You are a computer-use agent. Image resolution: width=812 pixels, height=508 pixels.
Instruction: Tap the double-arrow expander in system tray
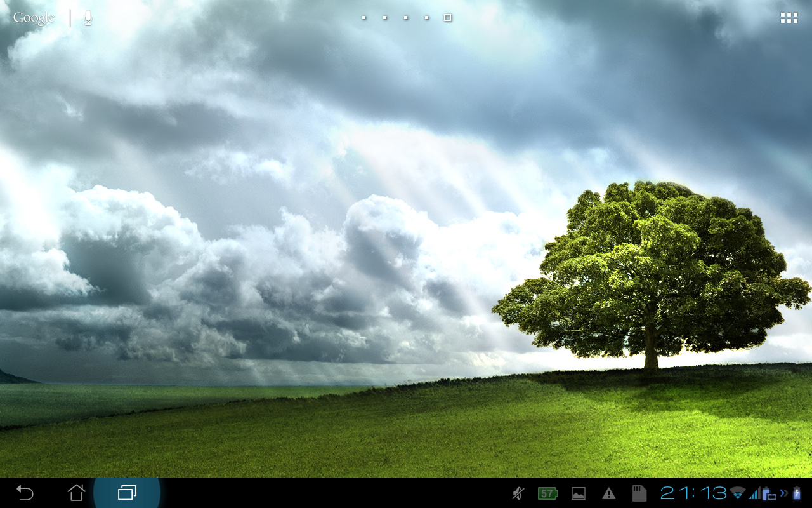click(x=783, y=493)
